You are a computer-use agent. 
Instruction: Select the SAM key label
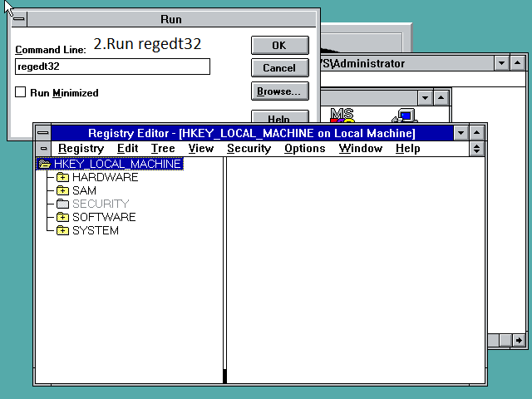point(85,190)
